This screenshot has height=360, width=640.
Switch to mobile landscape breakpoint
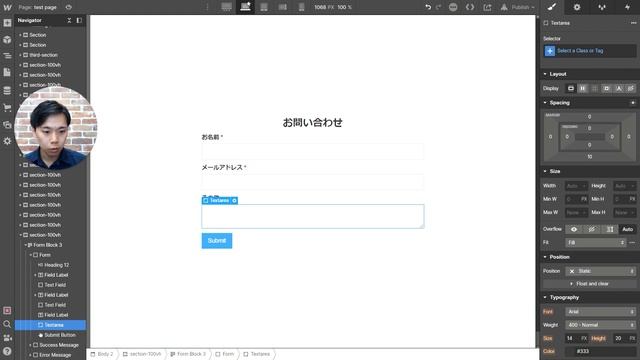(x=282, y=7)
